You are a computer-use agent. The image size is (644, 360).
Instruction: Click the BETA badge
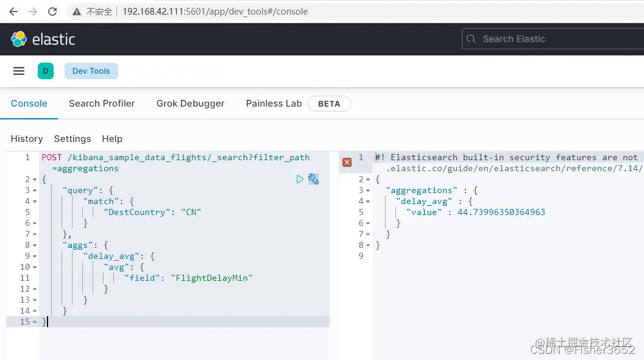(x=329, y=104)
